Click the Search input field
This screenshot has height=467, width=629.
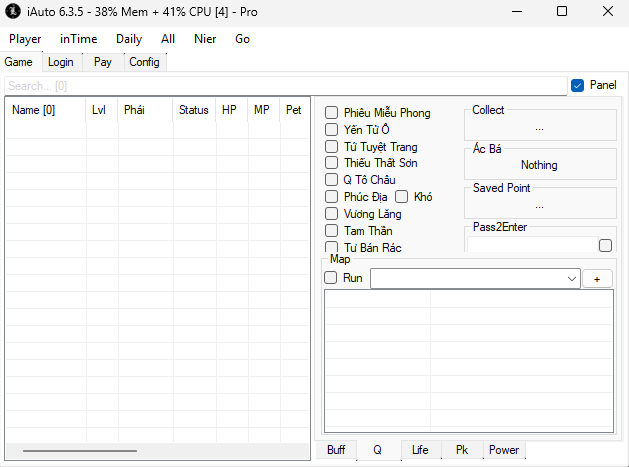(x=285, y=86)
